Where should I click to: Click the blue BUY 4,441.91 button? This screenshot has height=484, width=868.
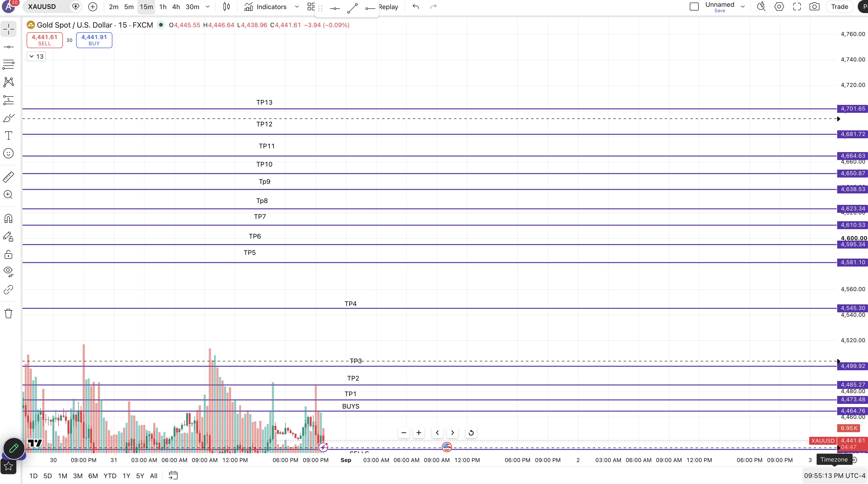[x=94, y=40]
